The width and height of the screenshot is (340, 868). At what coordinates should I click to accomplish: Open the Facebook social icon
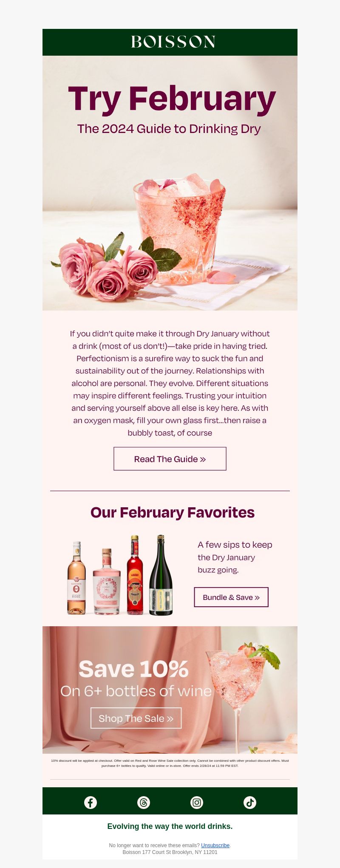91,803
